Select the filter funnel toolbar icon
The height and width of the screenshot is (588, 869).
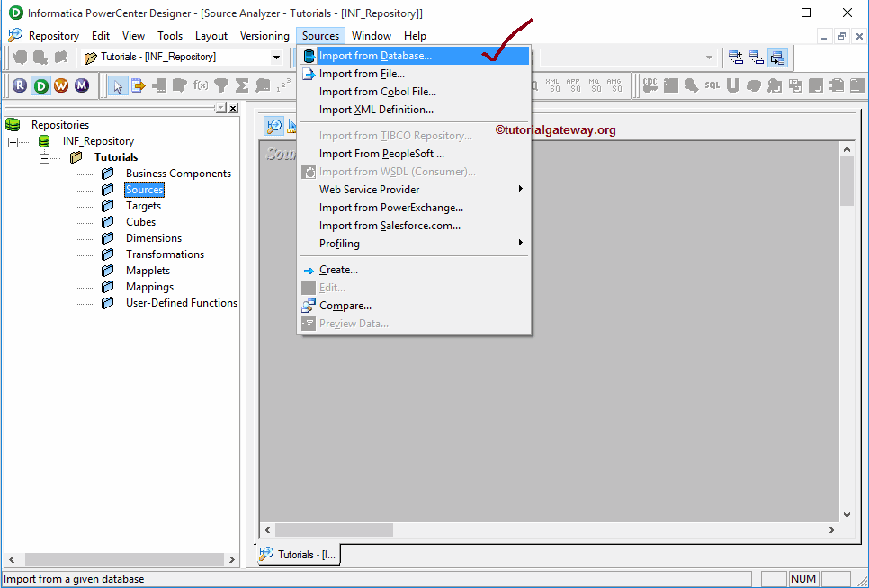[221, 85]
